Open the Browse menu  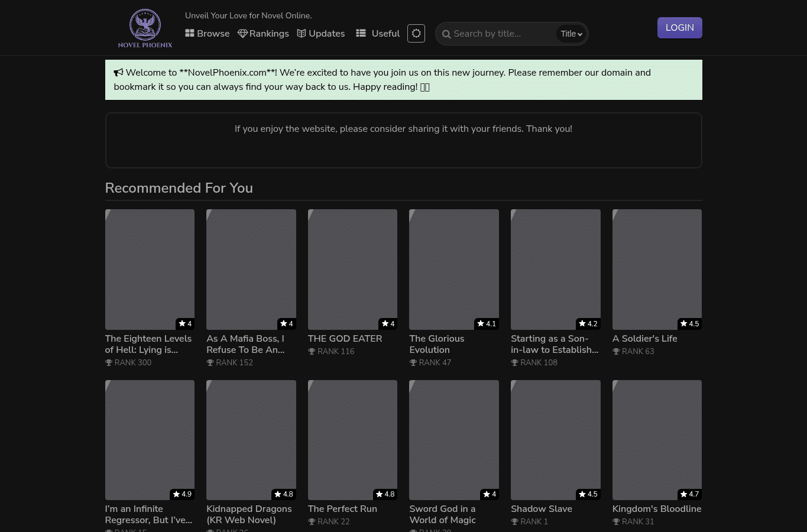coord(207,34)
